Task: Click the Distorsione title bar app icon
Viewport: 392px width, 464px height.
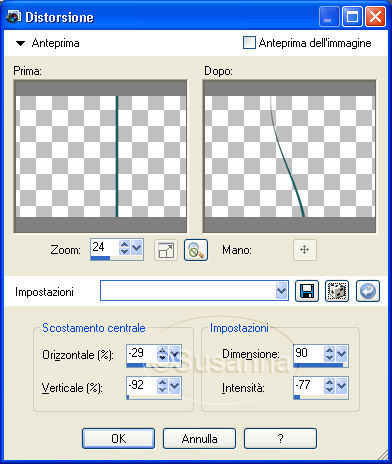Action: click(14, 16)
